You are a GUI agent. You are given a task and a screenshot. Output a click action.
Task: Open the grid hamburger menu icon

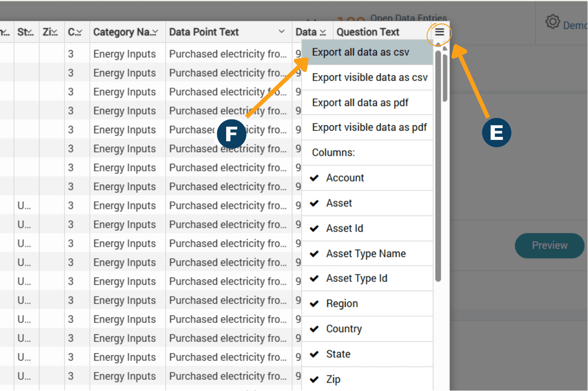click(439, 32)
